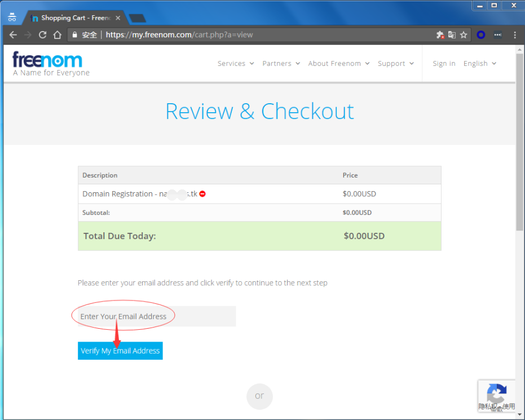Select the Shopping Cart - Freenom tab
The image size is (525, 420).
coord(76,18)
